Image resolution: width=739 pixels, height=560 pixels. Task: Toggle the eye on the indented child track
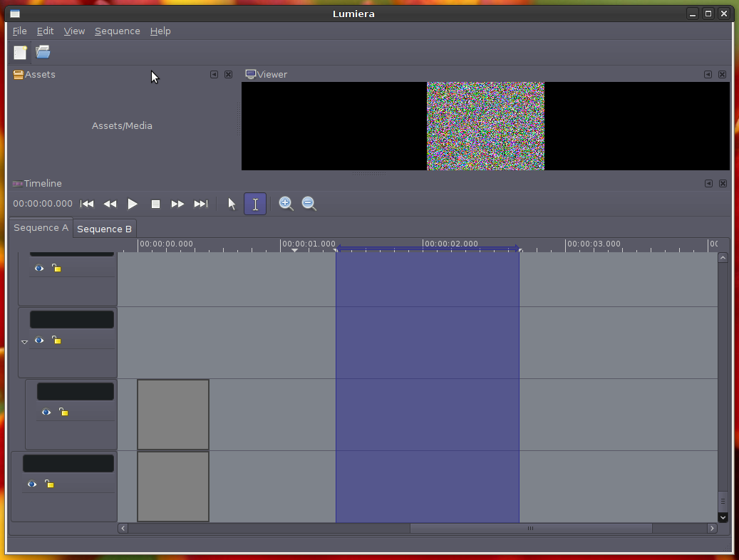tap(46, 412)
